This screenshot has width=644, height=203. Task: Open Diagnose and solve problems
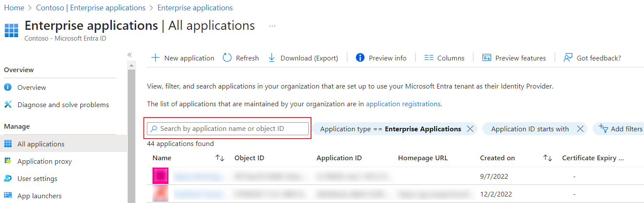63,105
